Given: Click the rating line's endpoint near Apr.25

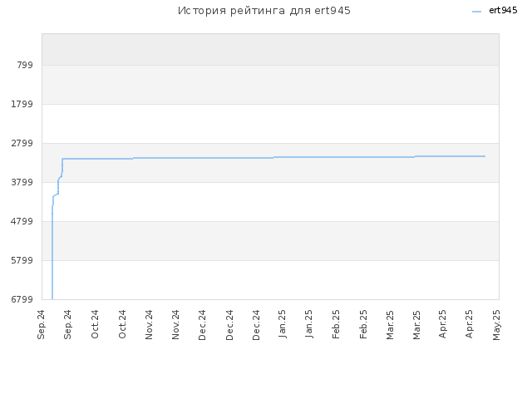Looking at the screenshot, I should [485, 156].
